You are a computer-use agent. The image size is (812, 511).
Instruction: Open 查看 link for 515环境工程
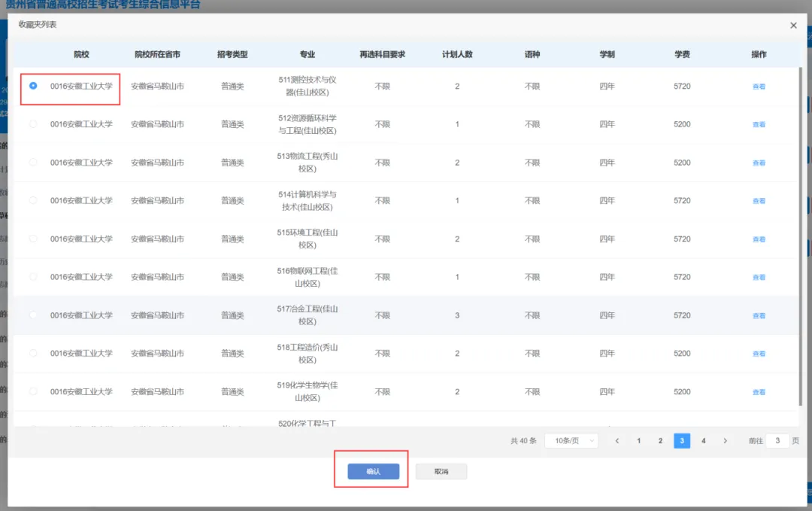[x=759, y=239]
